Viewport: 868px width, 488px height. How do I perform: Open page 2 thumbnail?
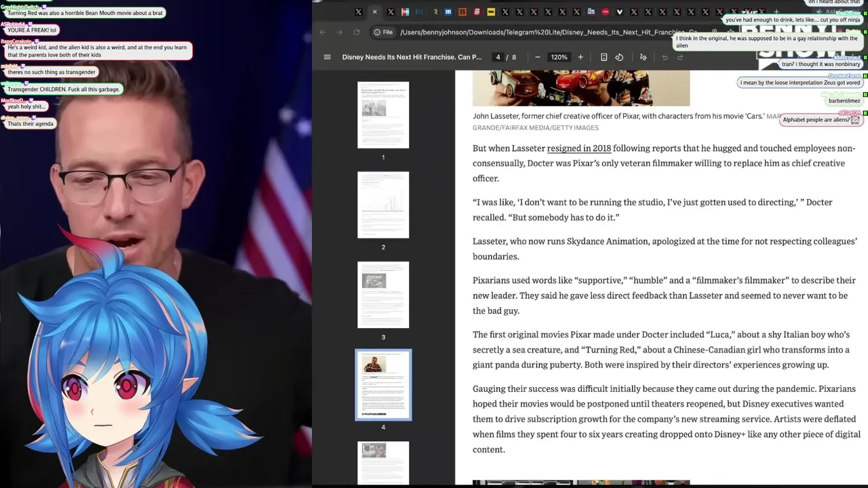[x=383, y=205]
